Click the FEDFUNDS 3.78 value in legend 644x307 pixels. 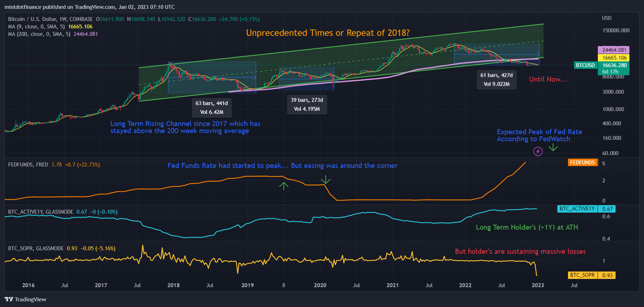click(x=56, y=165)
